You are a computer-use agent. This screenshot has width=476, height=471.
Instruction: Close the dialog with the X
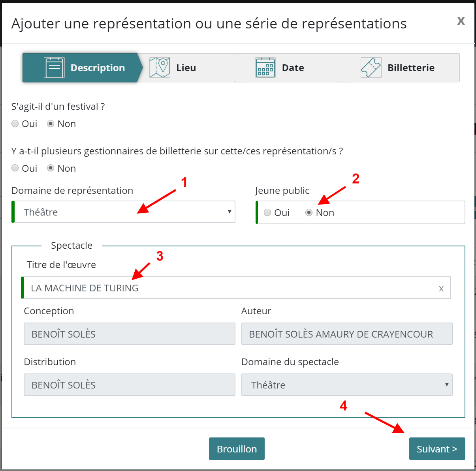[461, 21]
